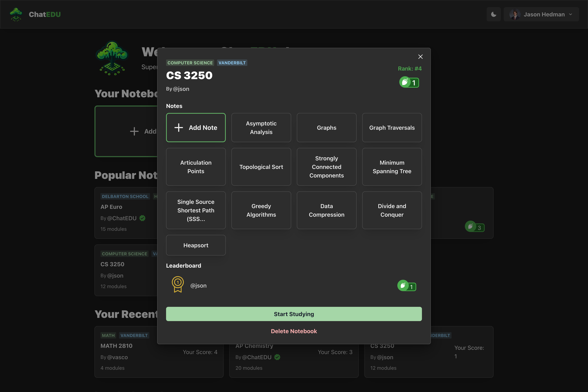The height and width of the screenshot is (392, 588).
Task: Open the Strongly Connected Components note
Action: 326,167
